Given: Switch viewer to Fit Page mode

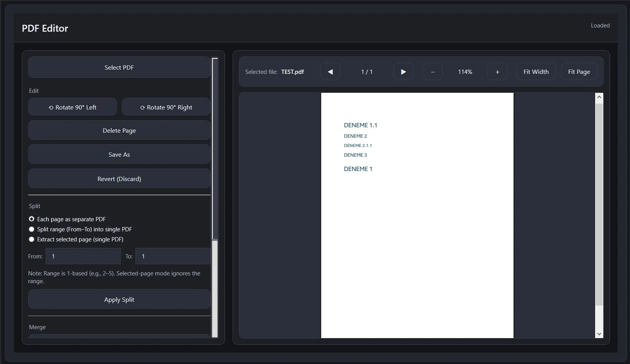Looking at the screenshot, I should pos(579,72).
